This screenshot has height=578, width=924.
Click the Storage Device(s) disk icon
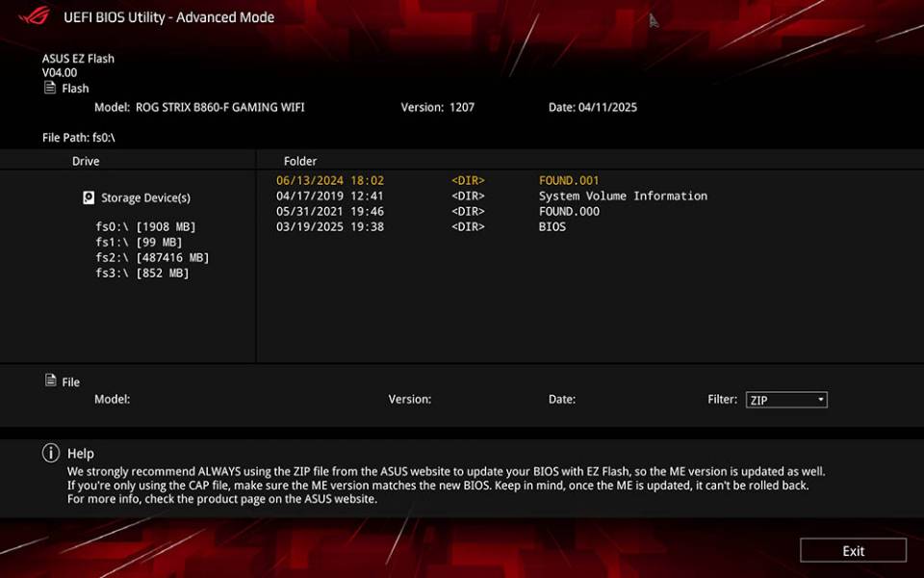pos(90,197)
